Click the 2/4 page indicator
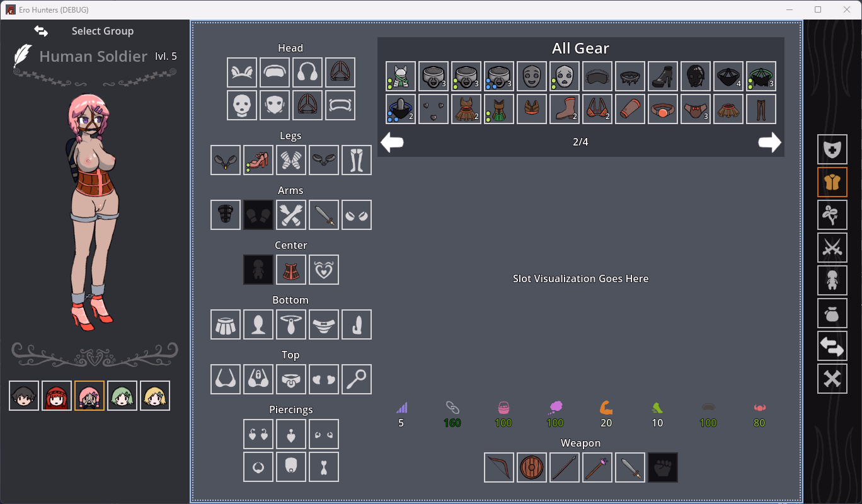The image size is (862, 504). click(x=580, y=142)
